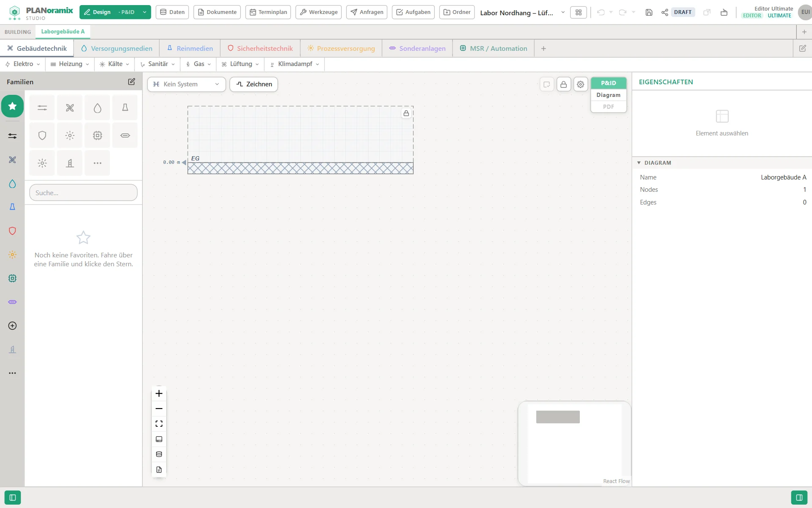Image resolution: width=812 pixels, height=508 pixels.
Task: Switch to the Sicherheitstechnik tab
Action: click(260, 48)
